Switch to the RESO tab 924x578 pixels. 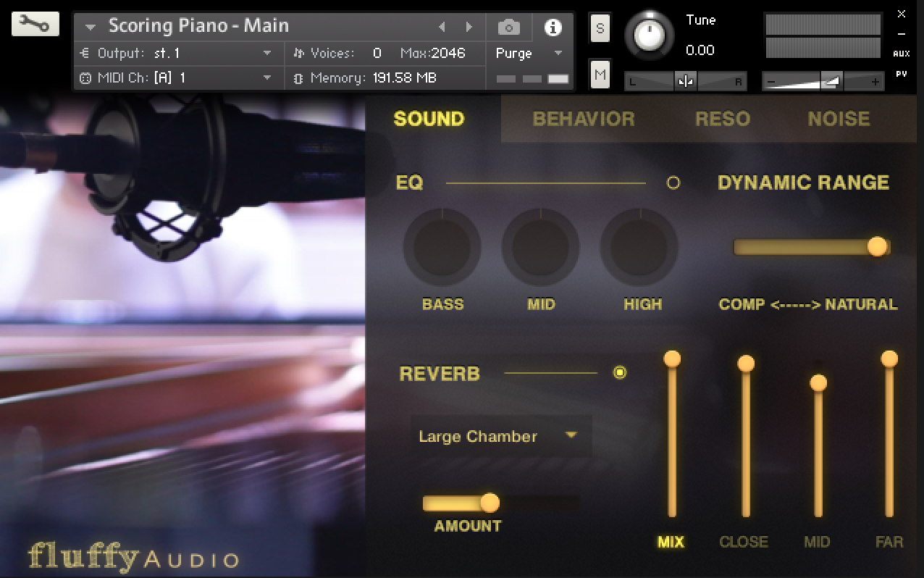723,119
